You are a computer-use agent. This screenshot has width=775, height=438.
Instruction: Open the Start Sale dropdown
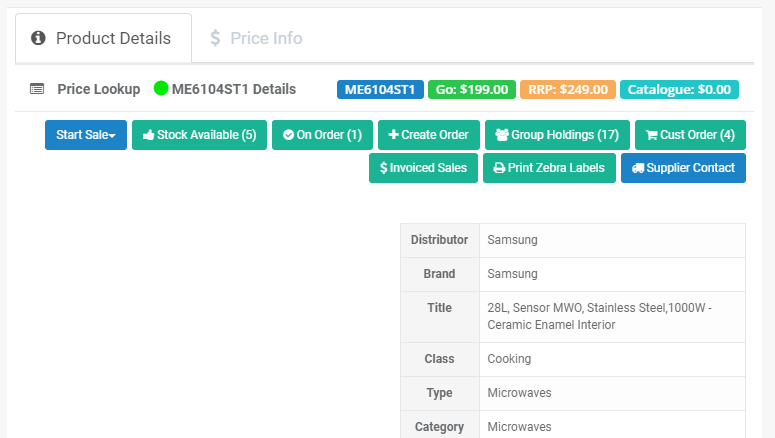pos(85,135)
